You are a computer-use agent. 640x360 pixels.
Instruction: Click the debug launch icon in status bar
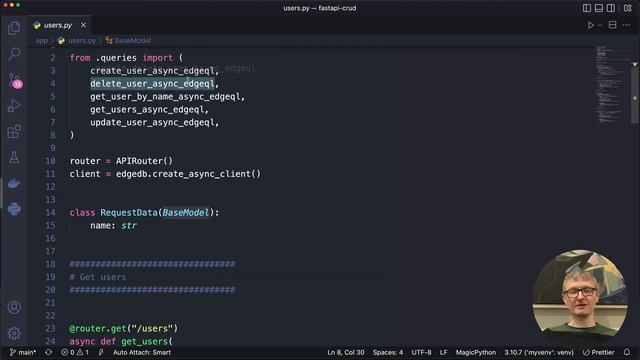point(101,353)
